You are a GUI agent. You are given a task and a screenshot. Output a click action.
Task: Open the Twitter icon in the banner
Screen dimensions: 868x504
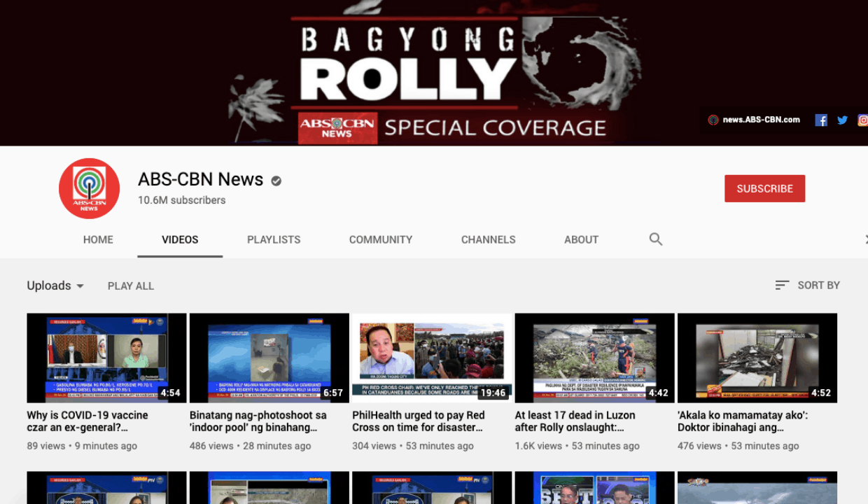(x=843, y=120)
